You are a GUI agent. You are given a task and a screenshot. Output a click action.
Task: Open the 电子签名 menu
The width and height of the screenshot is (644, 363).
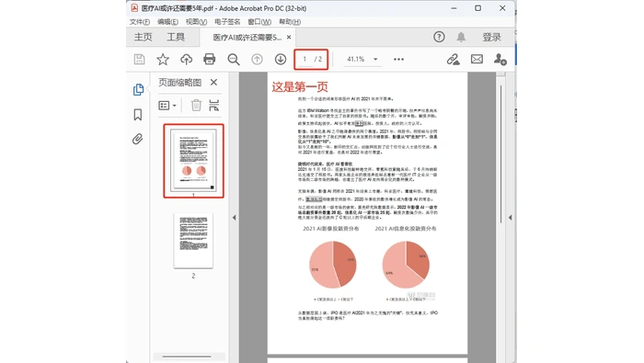coord(227,22)
